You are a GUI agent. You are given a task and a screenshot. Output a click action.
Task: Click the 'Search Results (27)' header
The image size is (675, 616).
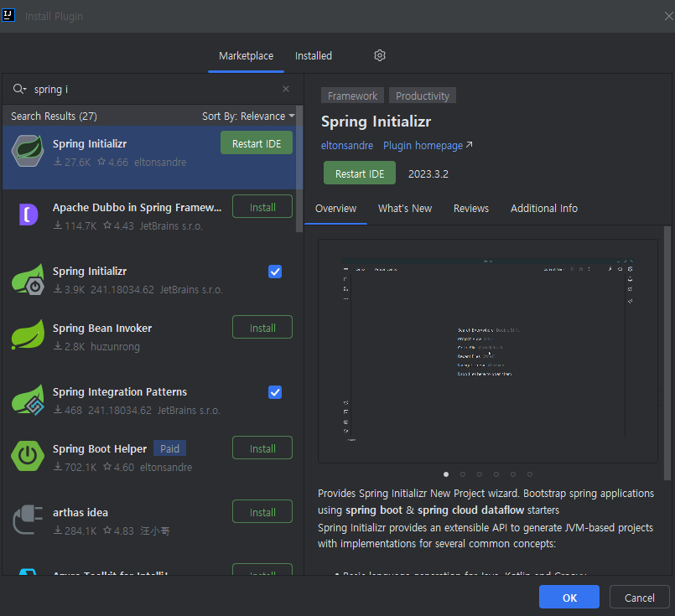click(x=54, y=116)
